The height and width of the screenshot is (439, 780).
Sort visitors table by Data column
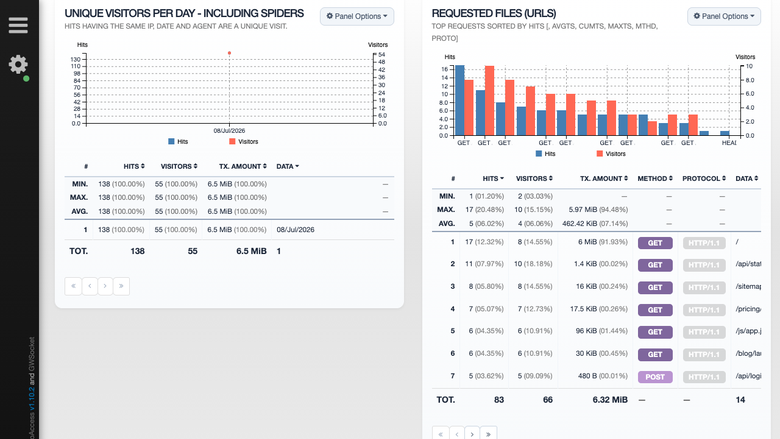(x=288, y=167)
